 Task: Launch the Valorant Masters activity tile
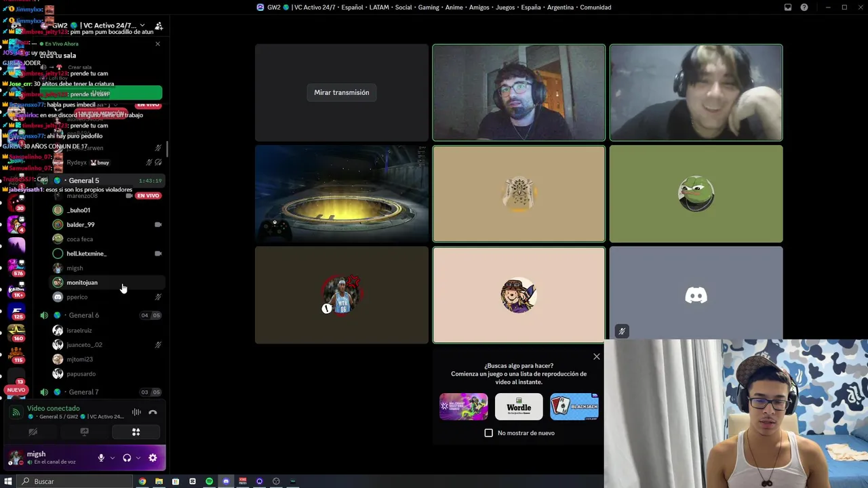pos(464,407)
